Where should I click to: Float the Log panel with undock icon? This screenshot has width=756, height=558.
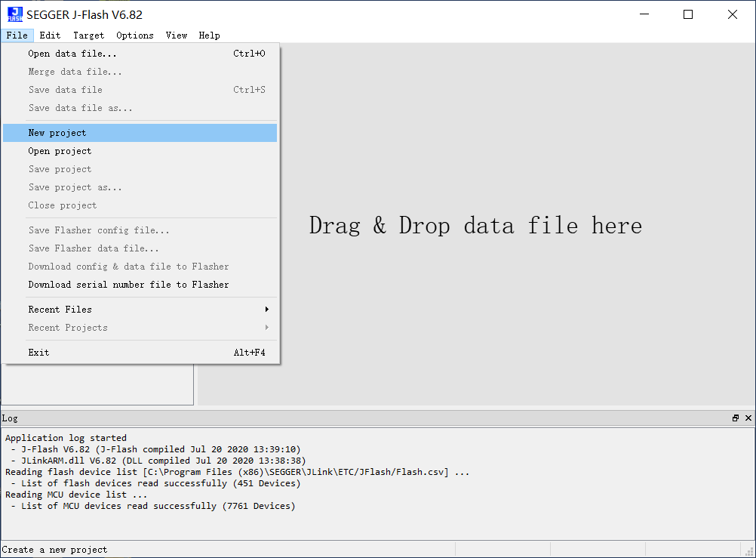tap(736, 418)
